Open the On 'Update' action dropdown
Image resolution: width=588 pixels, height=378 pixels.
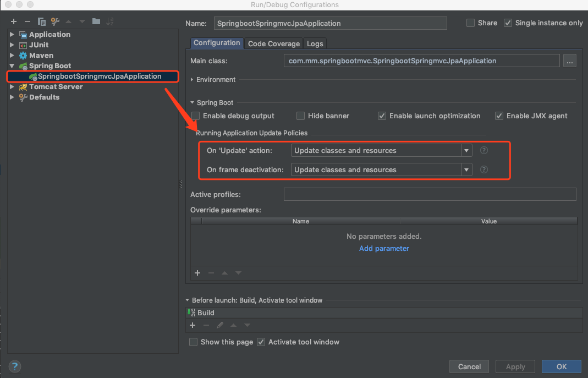click(466, 150)
